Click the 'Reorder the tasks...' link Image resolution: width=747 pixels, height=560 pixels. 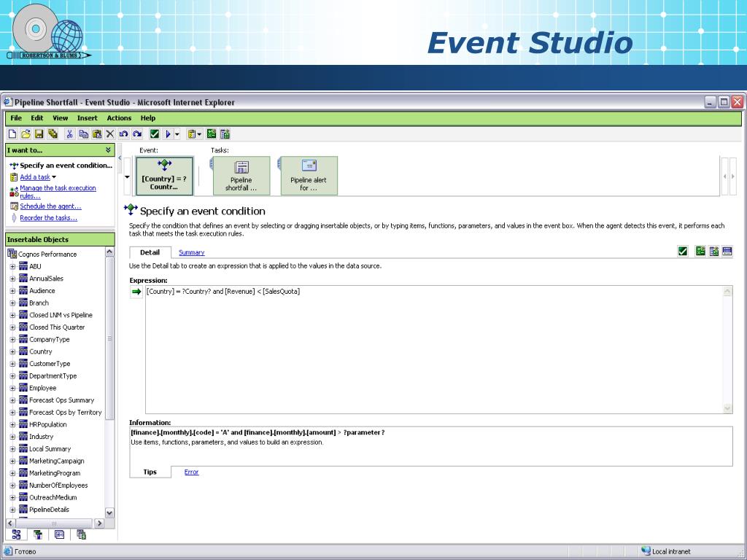click(48, 218)
